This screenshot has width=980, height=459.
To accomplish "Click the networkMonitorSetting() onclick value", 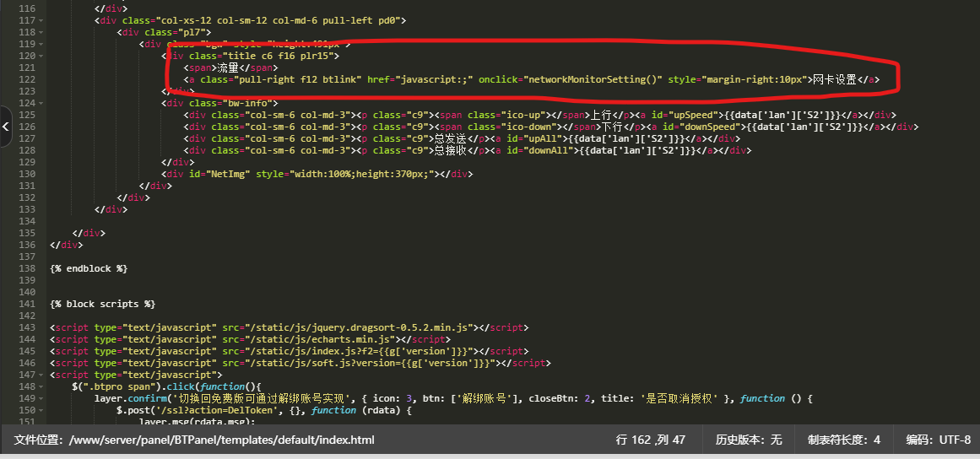I will pos(593,79).
